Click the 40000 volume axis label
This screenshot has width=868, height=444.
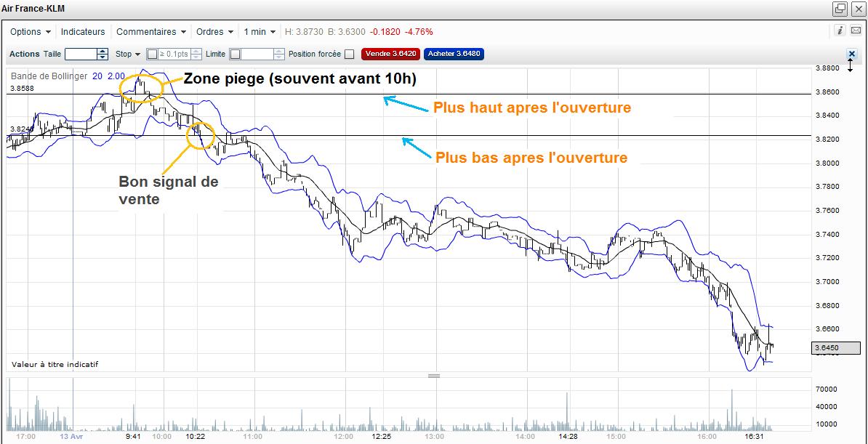827,406
